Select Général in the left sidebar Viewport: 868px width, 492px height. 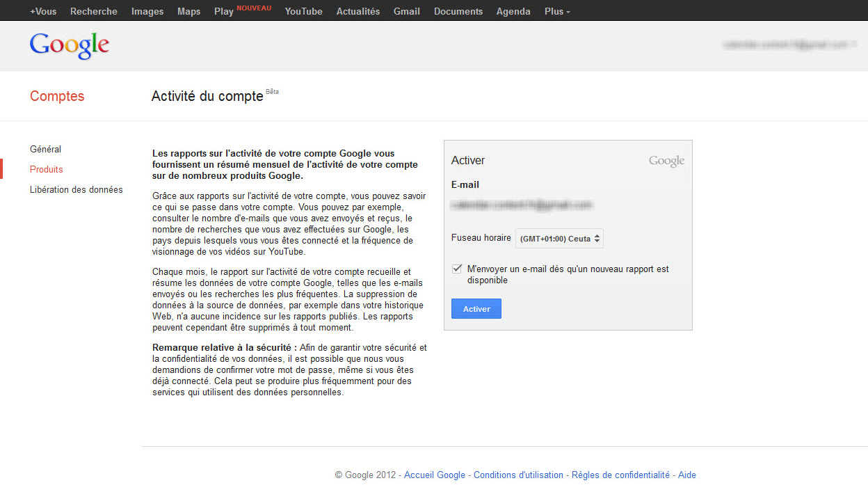point(45,149)
